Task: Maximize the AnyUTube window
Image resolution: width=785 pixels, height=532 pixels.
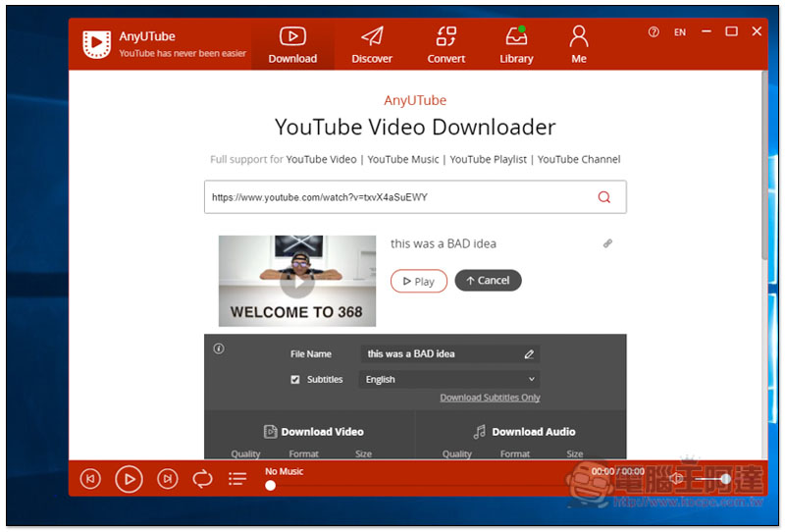Action: [731, 31]
